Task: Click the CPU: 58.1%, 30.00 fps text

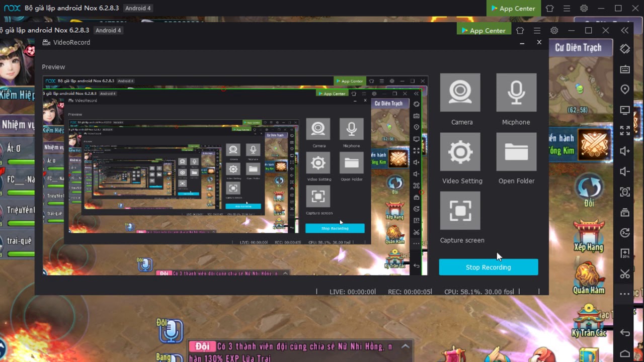Action: (479, 292)
